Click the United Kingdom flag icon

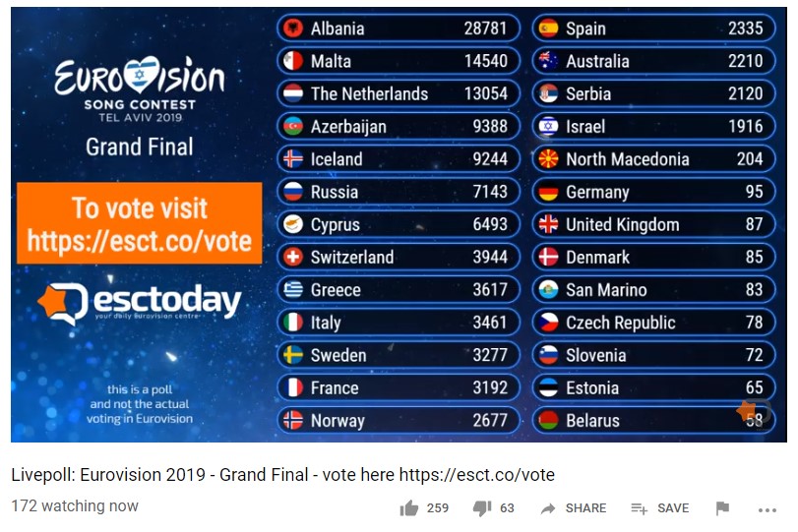click(548, 224)
